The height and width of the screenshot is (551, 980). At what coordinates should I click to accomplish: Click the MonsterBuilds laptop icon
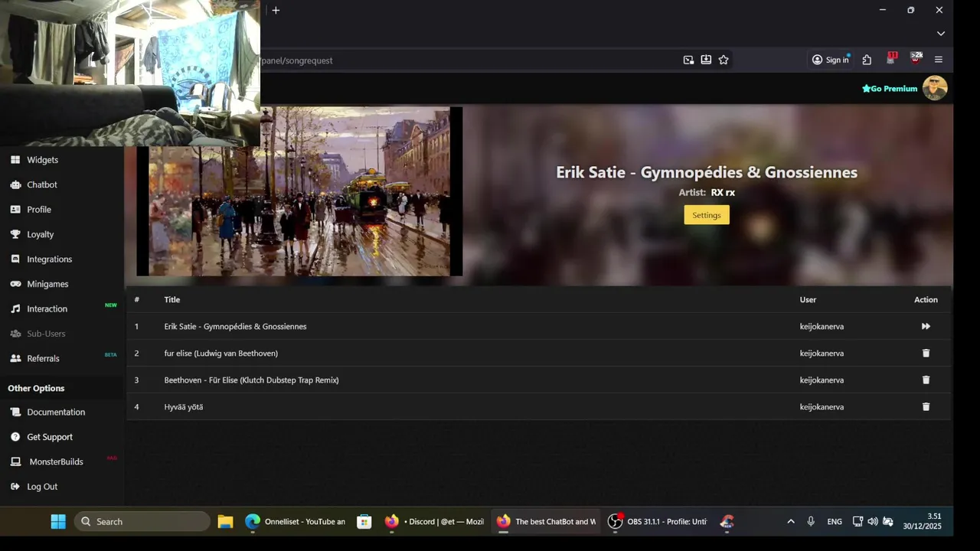point(15,461)
